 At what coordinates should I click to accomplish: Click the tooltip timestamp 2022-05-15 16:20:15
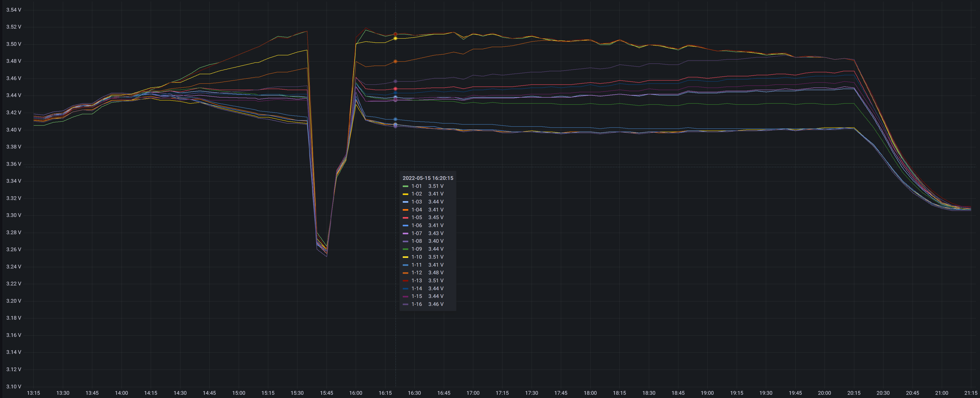(x=428, y=178)
